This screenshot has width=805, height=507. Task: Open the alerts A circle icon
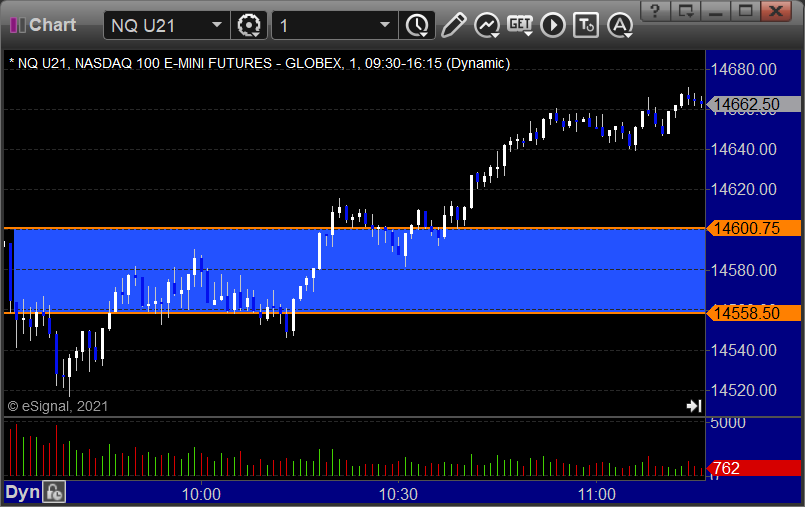coord(620,25)
